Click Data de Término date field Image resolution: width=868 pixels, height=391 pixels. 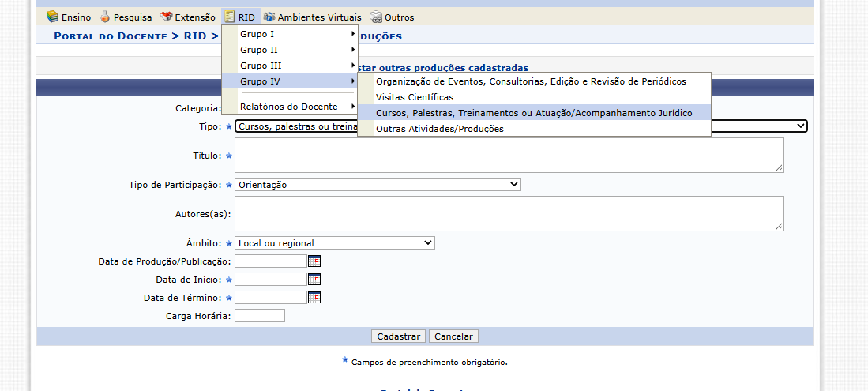[x=271, y=298]
